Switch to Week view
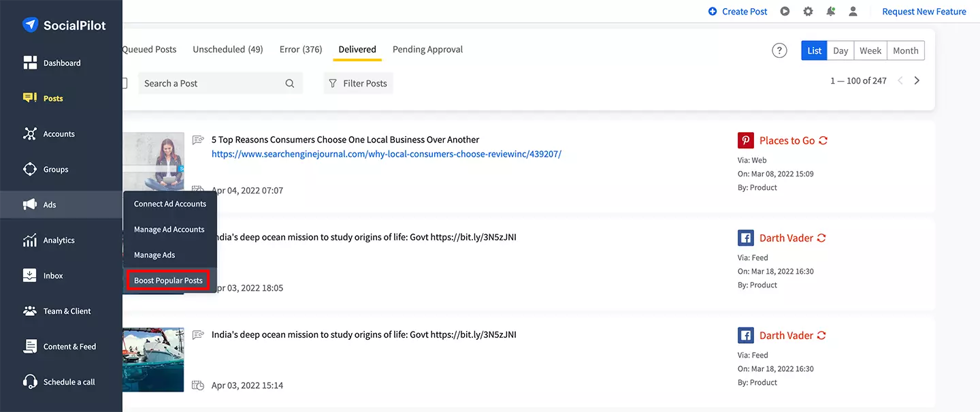980x412 pixels. pyautogui.click(x=870, y=50)
